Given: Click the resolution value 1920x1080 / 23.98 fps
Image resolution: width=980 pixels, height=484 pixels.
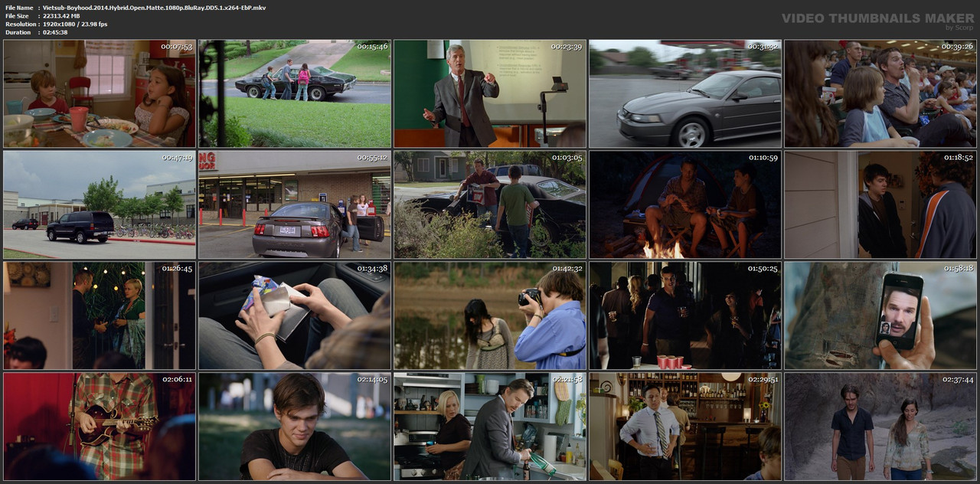Looking at the screenshot, I should tap(75, 24).
